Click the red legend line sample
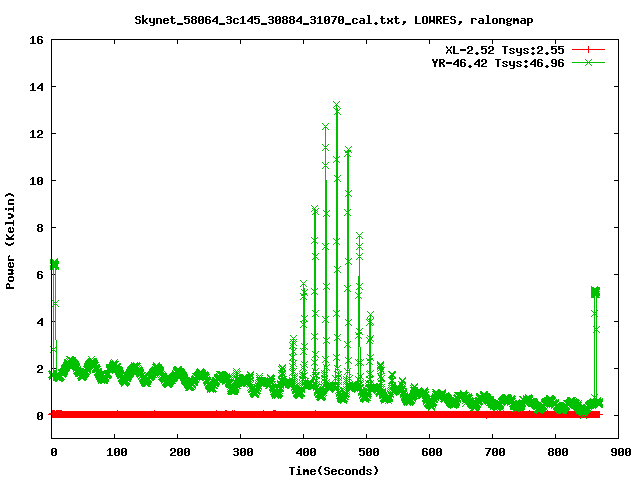This screenshot has width=640, height=480. pyautogui.click(x=588, y=50)
